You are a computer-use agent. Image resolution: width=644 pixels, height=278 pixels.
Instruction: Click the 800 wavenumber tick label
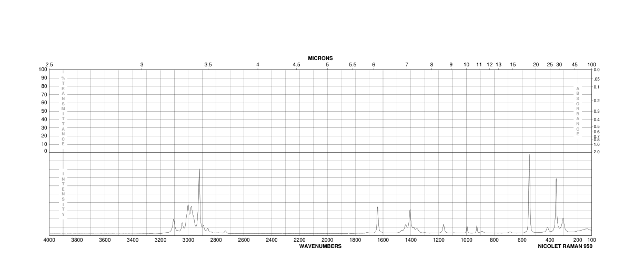click(495, 241)
